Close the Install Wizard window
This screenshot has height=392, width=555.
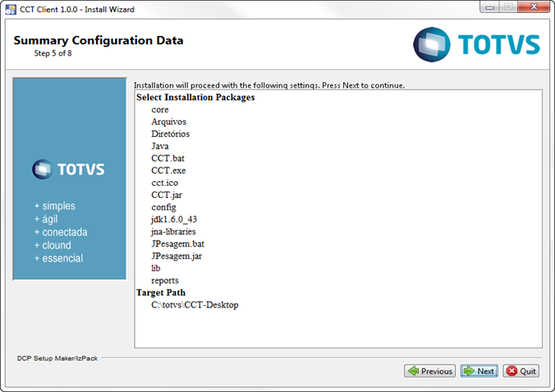pyautogui.click(x=534, y=7)
